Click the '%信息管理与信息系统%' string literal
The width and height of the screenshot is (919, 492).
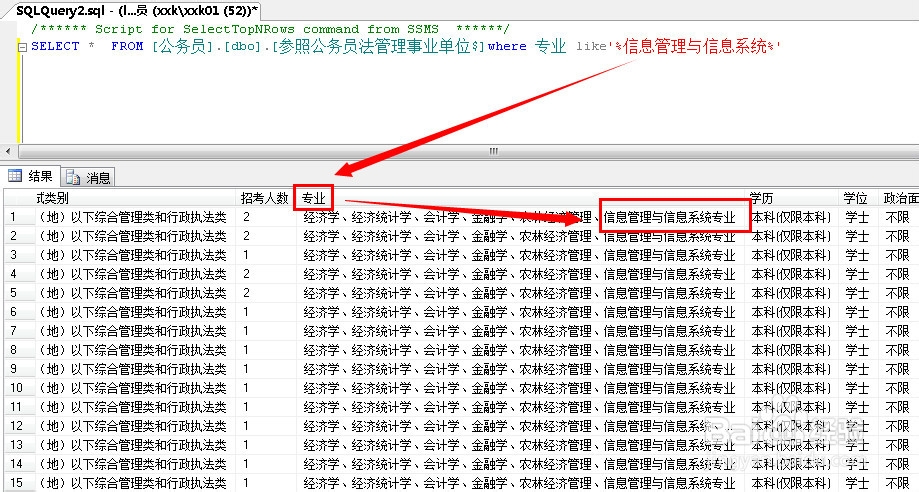point(696,46)
